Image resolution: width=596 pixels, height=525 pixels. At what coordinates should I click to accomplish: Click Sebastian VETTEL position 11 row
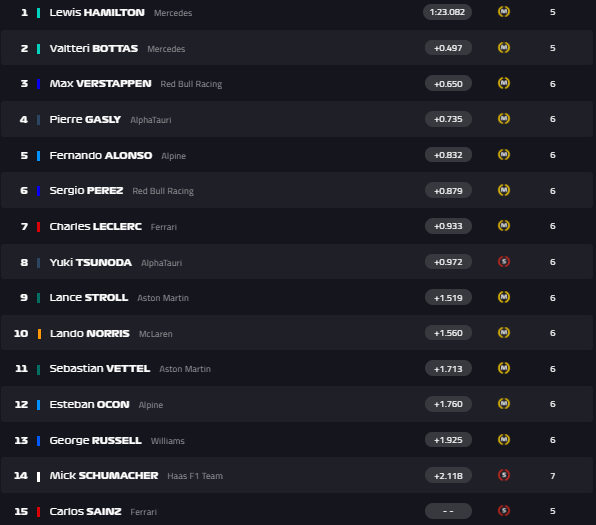pos(296,369)
